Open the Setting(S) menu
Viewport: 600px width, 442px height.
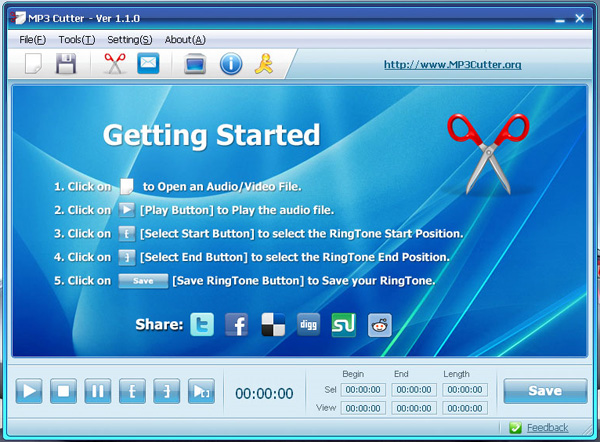point(130,39)
